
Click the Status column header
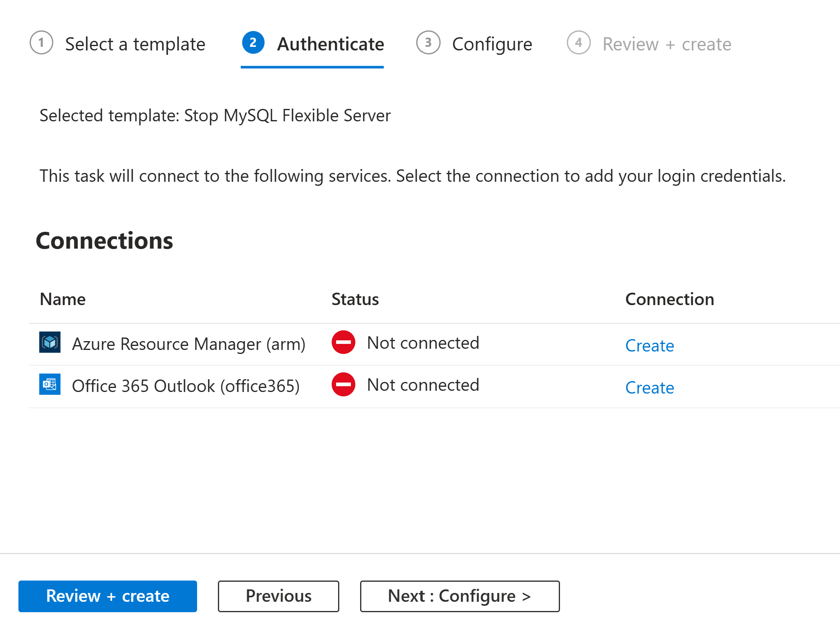point(355,299)
